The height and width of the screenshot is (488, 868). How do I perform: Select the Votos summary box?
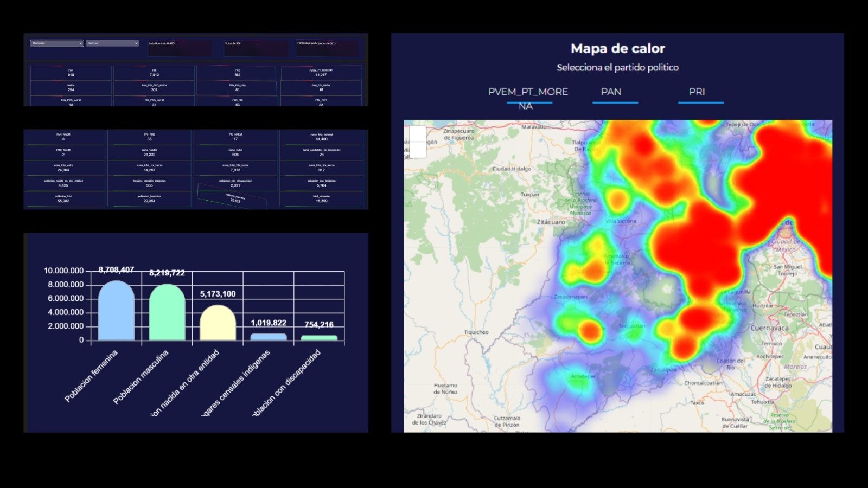[256, 48]
